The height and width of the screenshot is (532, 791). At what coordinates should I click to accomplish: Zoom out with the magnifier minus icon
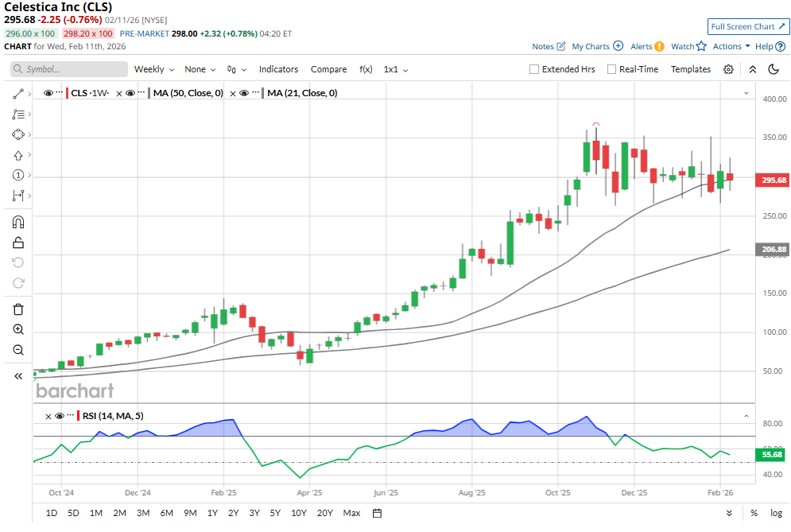tap(18, 350)
